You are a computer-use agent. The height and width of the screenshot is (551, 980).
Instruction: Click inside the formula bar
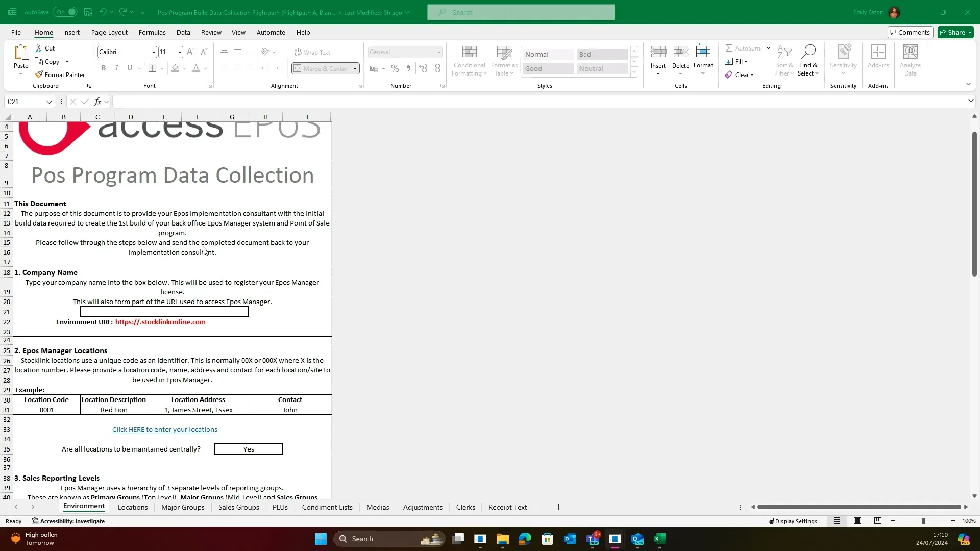pyautogui.click(x=357, y=102)
